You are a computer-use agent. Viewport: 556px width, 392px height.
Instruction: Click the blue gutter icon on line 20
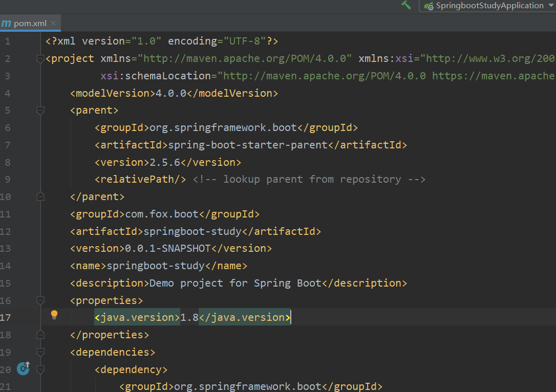(x=24, y=368)
